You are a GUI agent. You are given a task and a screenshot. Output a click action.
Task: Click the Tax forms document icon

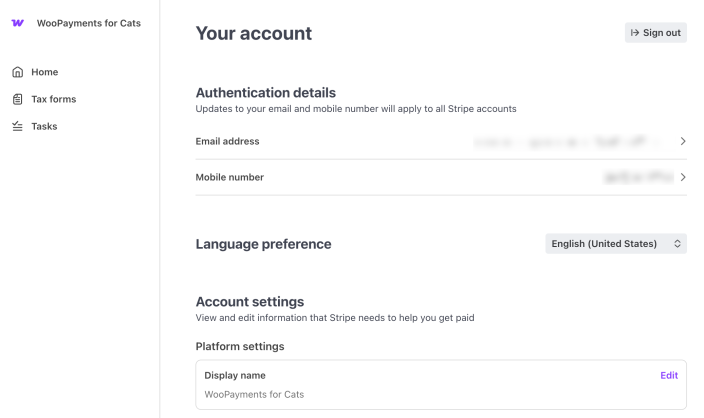(18, 99)
